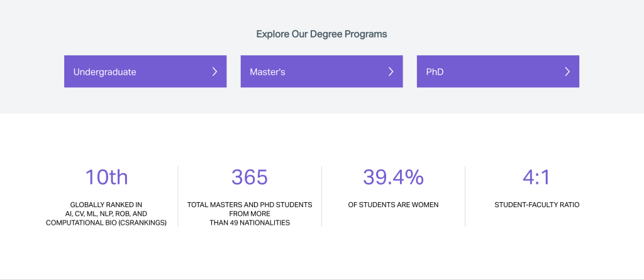Image resolution: width=644 pixels, height=280 pixels.
Task: Click the divider between 39.4% and 4:1
Action: 465,196
